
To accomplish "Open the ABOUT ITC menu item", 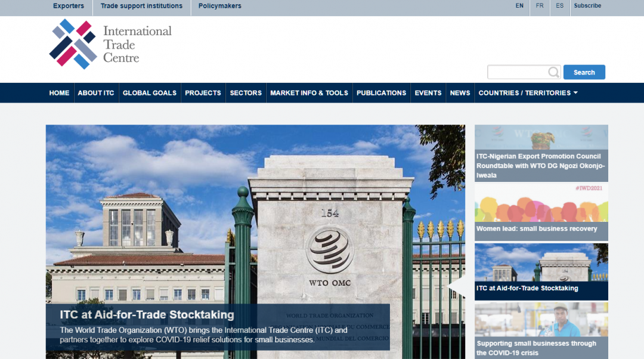I will (96, 93).
